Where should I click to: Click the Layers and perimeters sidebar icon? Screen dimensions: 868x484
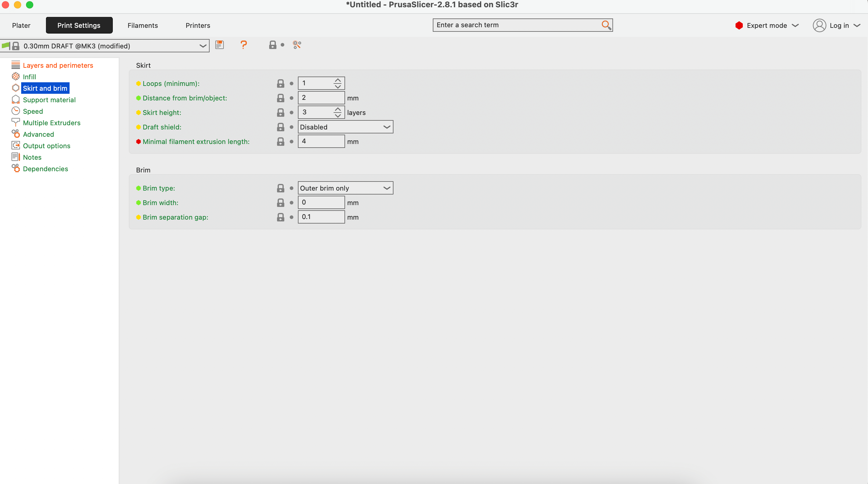point(15,65)
